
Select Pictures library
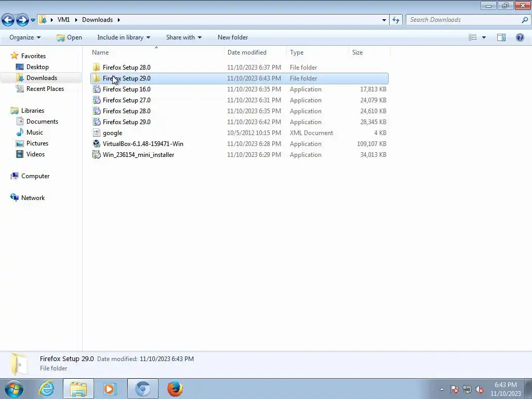(x=37, y=143)
